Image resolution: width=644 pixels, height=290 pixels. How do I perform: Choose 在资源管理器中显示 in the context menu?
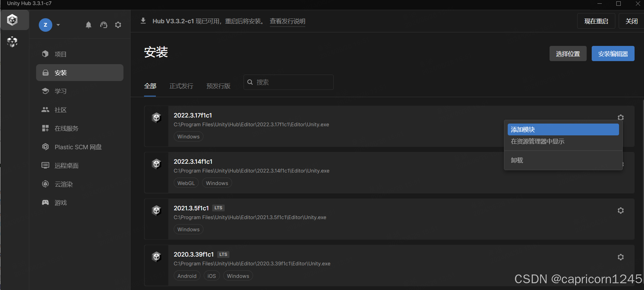click(563, 141)
